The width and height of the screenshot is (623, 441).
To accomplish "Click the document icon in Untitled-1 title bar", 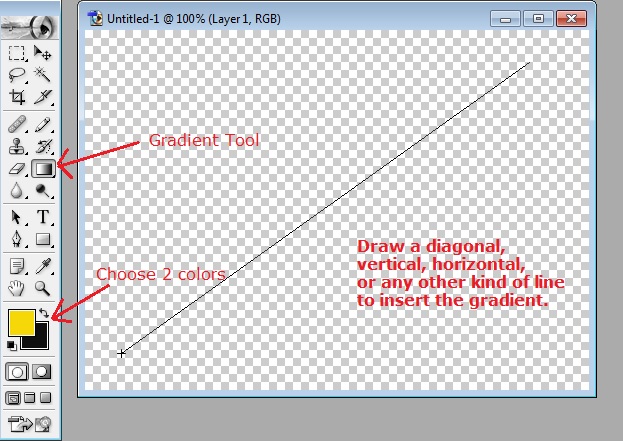I will pyautogui.click(x=95, y=19).
